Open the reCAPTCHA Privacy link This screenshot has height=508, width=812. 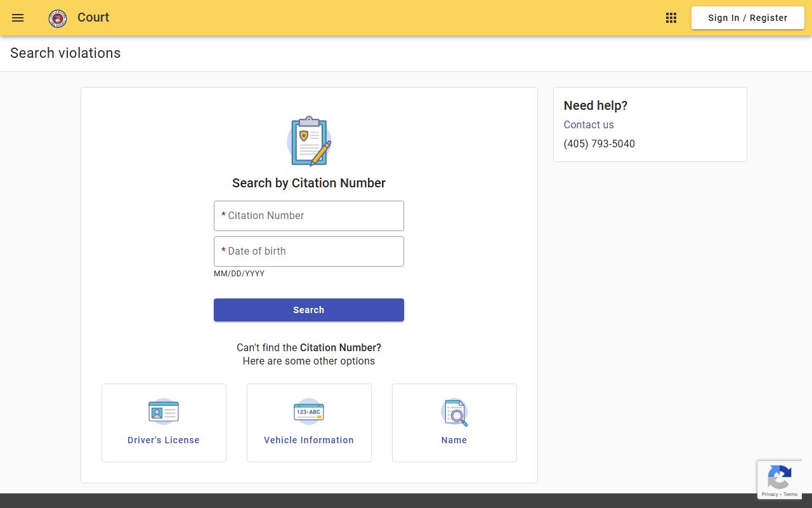pyautogui.click(x=769, y=494)
